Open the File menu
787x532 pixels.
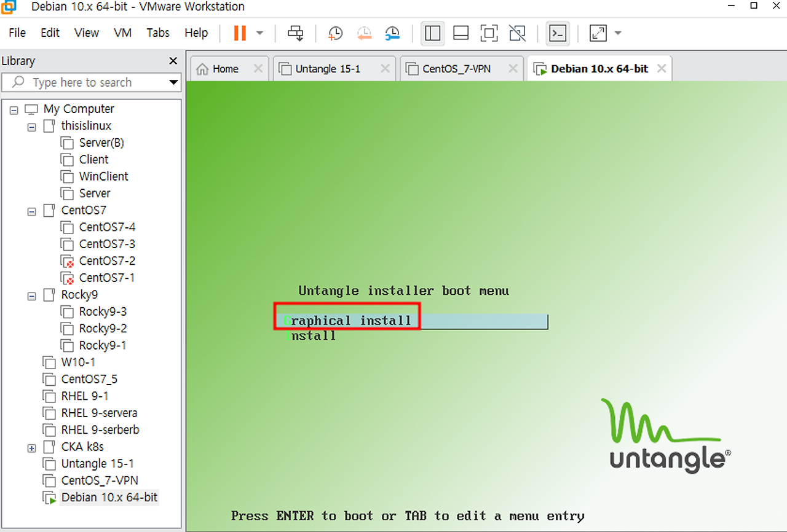point(17,33)
